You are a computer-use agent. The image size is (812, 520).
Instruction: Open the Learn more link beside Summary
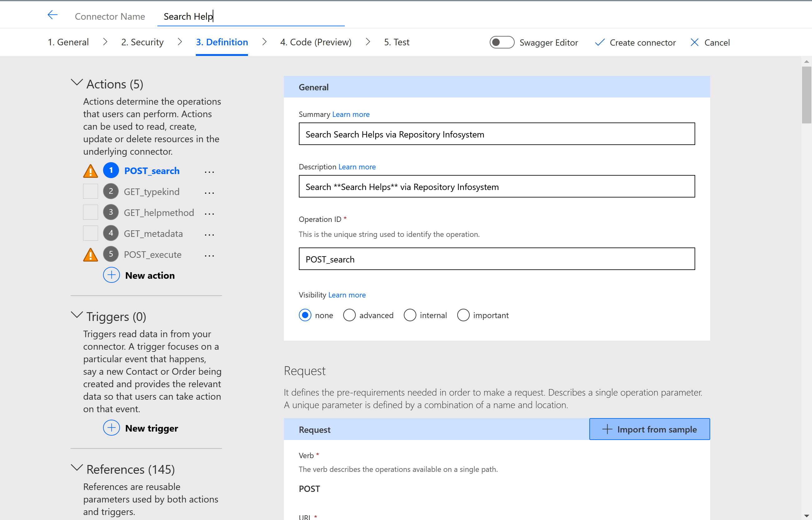pyautogui.click(x=351, y=114)
